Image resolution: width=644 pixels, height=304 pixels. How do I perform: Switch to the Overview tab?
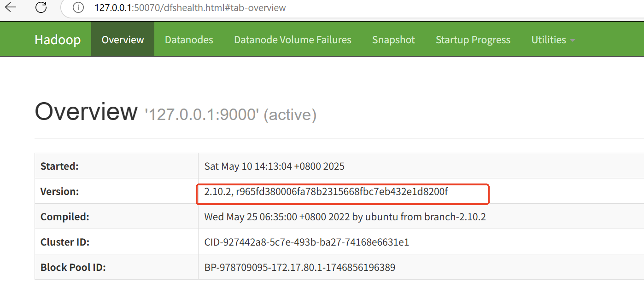(123, 40)
